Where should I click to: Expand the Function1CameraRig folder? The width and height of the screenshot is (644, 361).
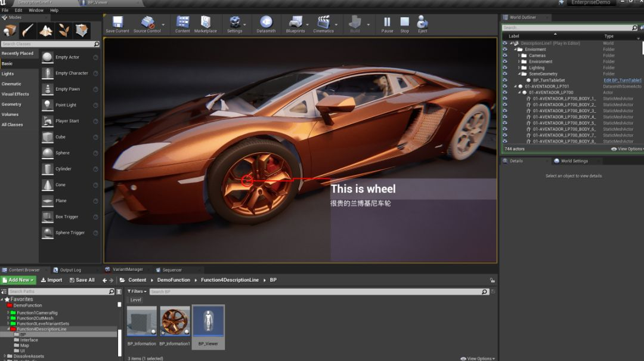pos(8,313)
